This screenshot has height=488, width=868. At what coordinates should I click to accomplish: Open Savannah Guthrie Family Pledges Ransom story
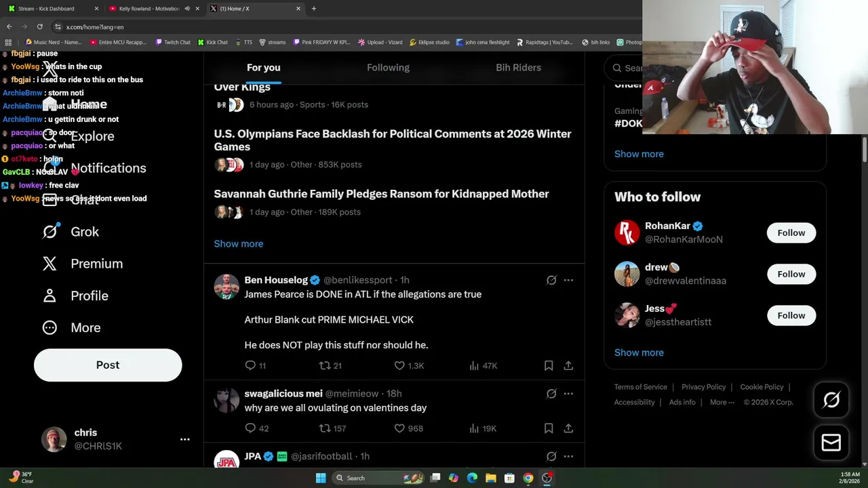pos(382,194)
